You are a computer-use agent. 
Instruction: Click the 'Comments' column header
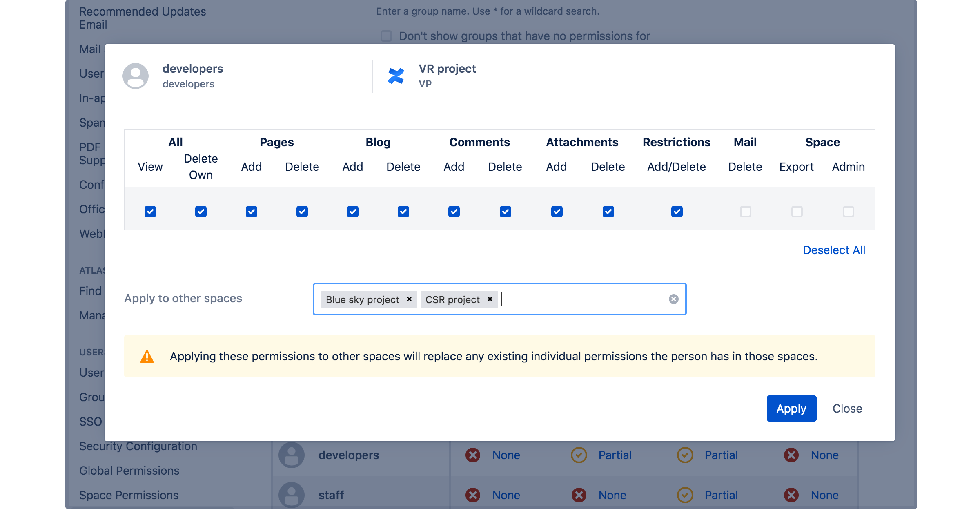pyautogui.click(x=480, y=142)
